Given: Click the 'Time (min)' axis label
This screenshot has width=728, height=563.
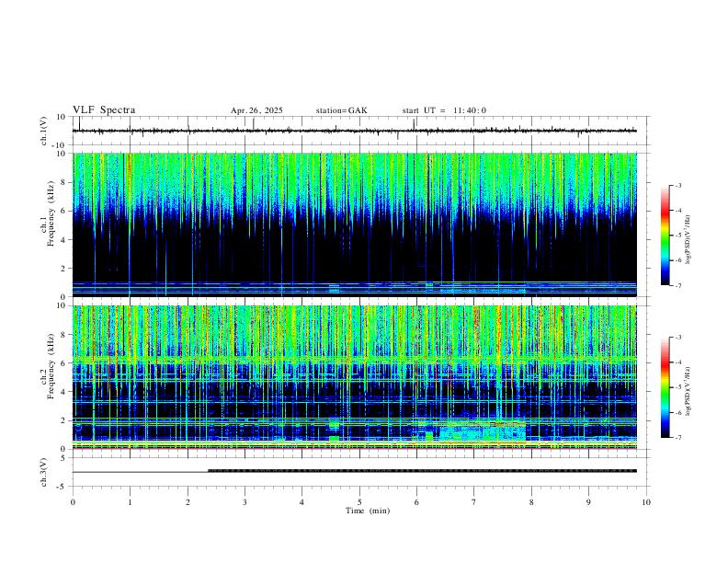Looking at the screenshot, I should click(368, 511).
